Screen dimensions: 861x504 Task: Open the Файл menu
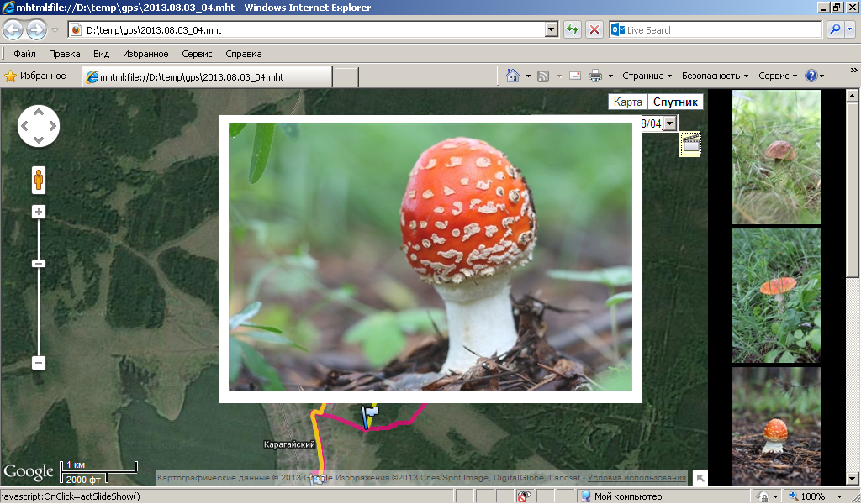[x=24, y=54]
